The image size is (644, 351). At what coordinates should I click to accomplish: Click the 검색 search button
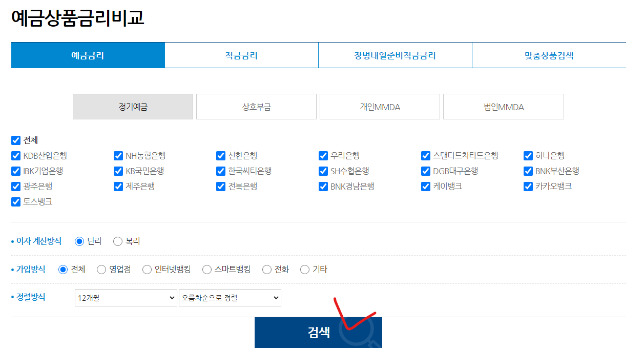[318, 333]
